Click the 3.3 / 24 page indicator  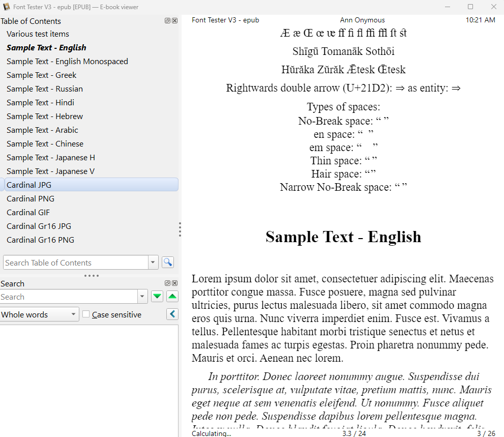(354, 433)
